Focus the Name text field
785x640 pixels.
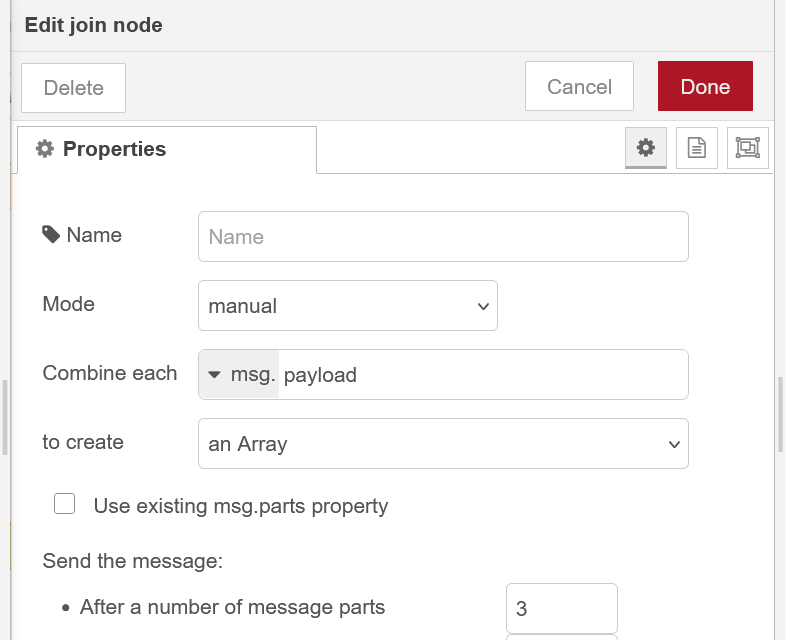coord(443,237)
